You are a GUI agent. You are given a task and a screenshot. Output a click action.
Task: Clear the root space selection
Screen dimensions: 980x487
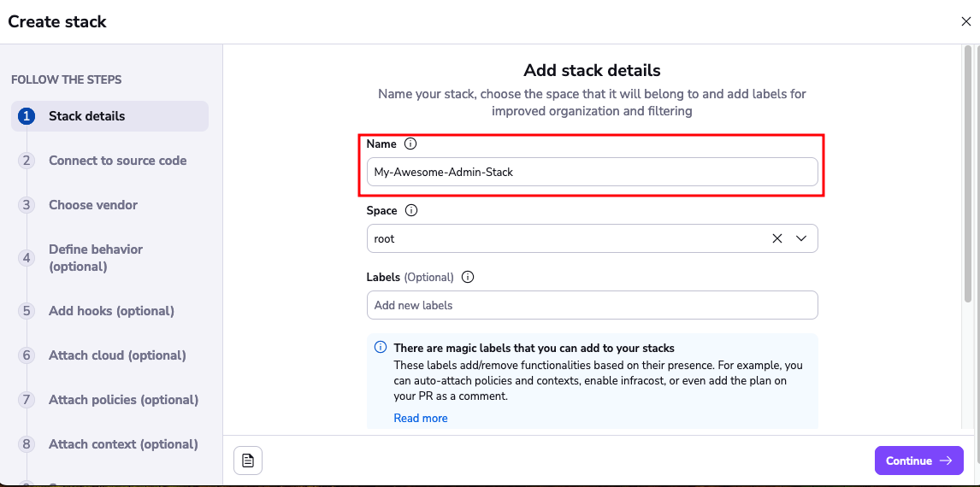(x=777, y=239)
